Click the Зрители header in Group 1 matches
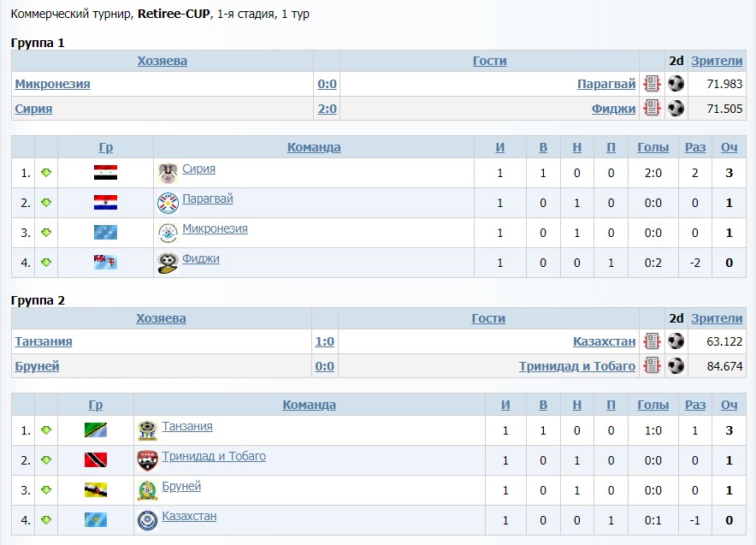The height and width of the screenshot is (545, 756). tap(717, 61)
